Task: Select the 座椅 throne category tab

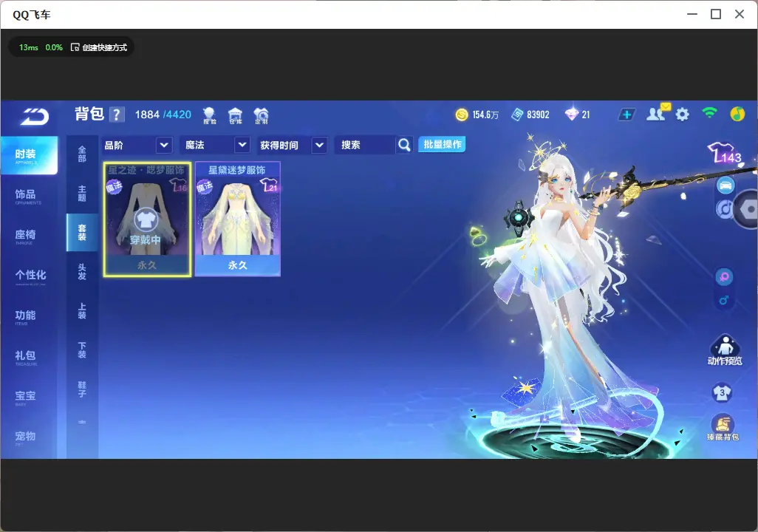Action: (x=29, y=236)
